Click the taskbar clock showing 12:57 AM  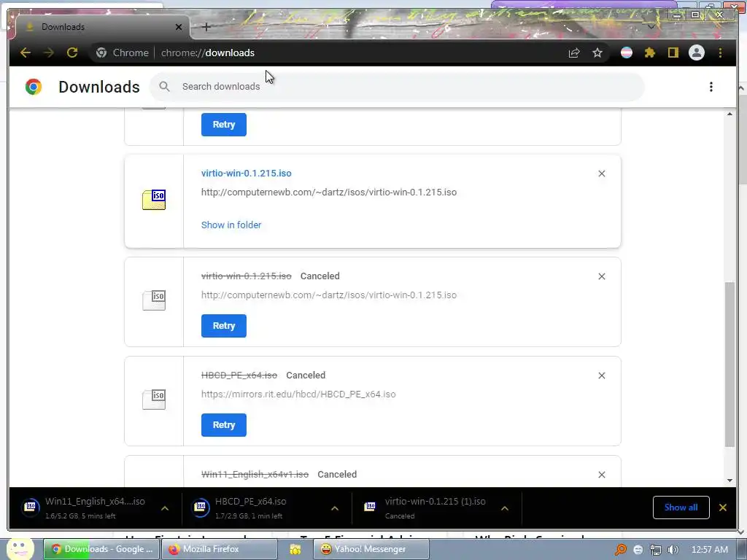(x=709, y=550)
